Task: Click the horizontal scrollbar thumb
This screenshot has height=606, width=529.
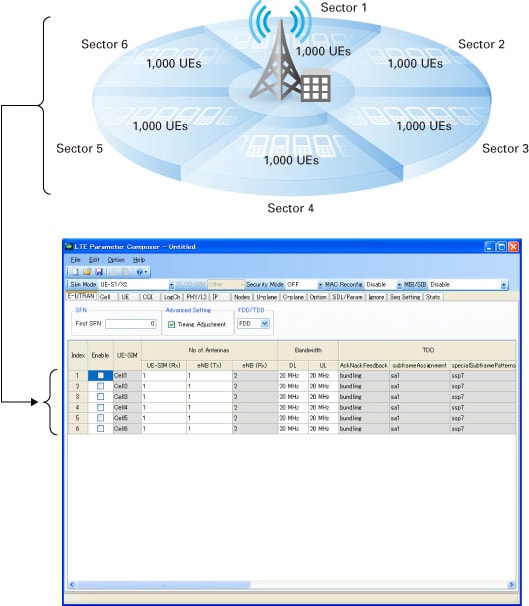Action: (164, 584)
